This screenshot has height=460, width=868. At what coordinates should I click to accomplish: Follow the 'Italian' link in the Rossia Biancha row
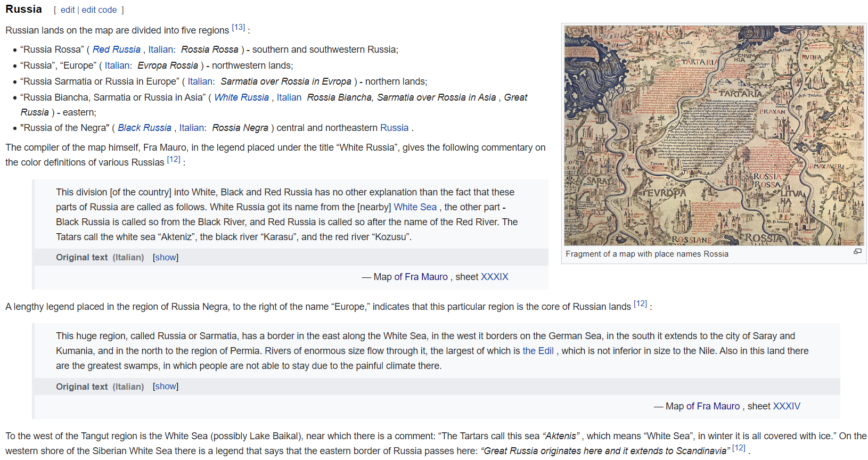click(289, 97)
